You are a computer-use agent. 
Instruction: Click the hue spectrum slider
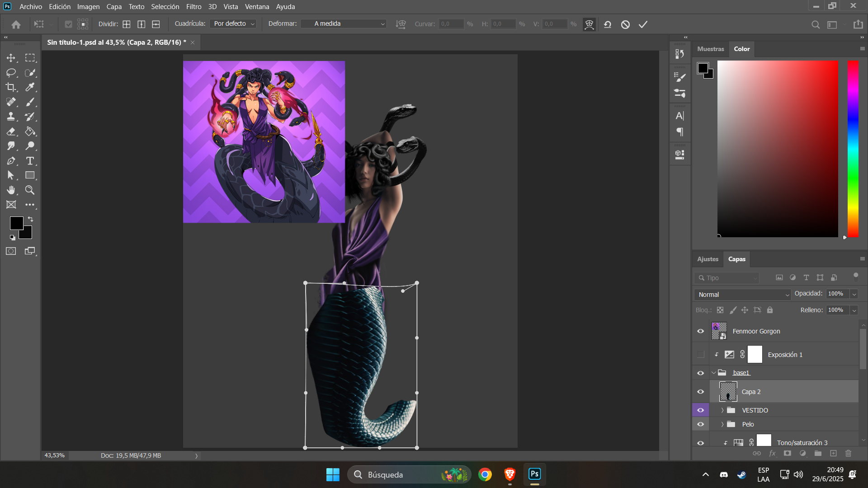pos(853,149)
